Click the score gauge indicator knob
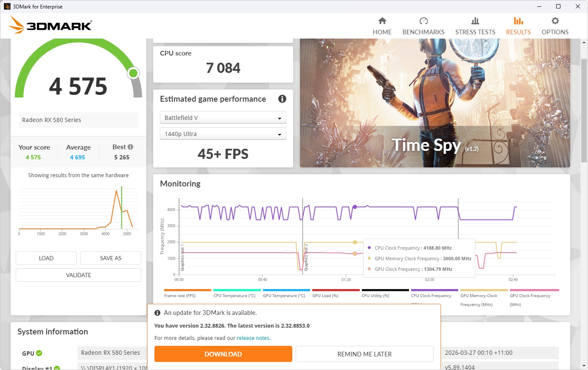This screenshot has height=370, width=588. coord(133,73)
